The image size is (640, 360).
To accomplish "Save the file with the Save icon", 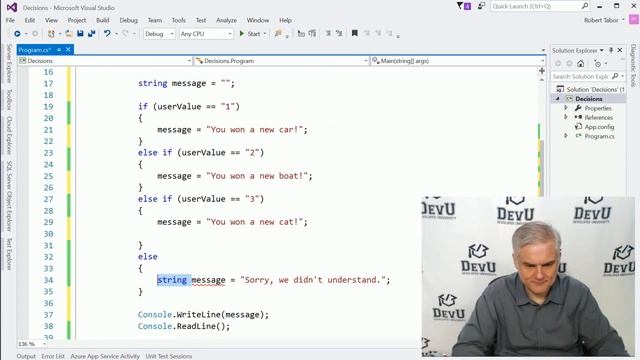I will click(80, 33).
